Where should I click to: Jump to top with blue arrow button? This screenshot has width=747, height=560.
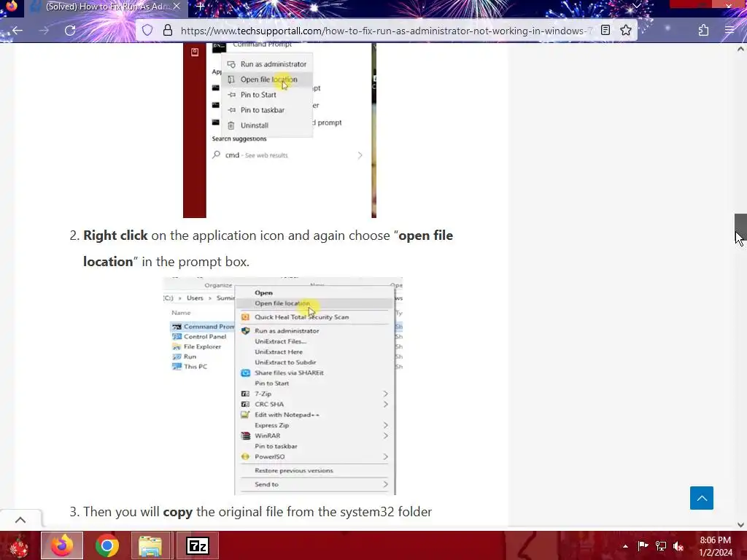pyautogui.click(x=702, y=498)
